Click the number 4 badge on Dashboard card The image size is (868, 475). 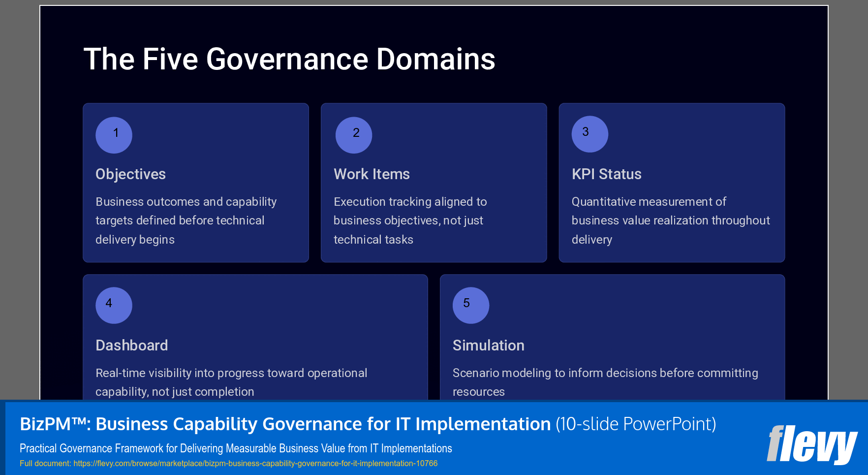coord(114,305)
